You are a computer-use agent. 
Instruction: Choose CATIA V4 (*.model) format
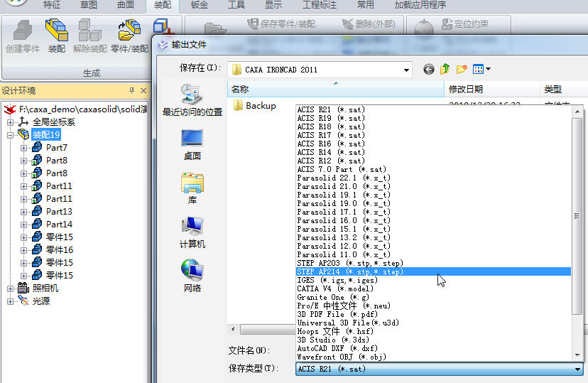tap(433, 288)
